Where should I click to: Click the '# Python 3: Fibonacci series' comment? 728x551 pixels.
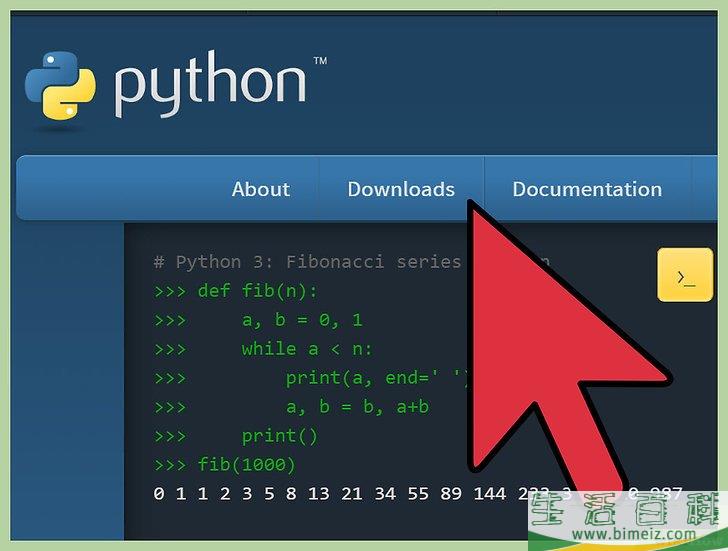click(307, 262)
